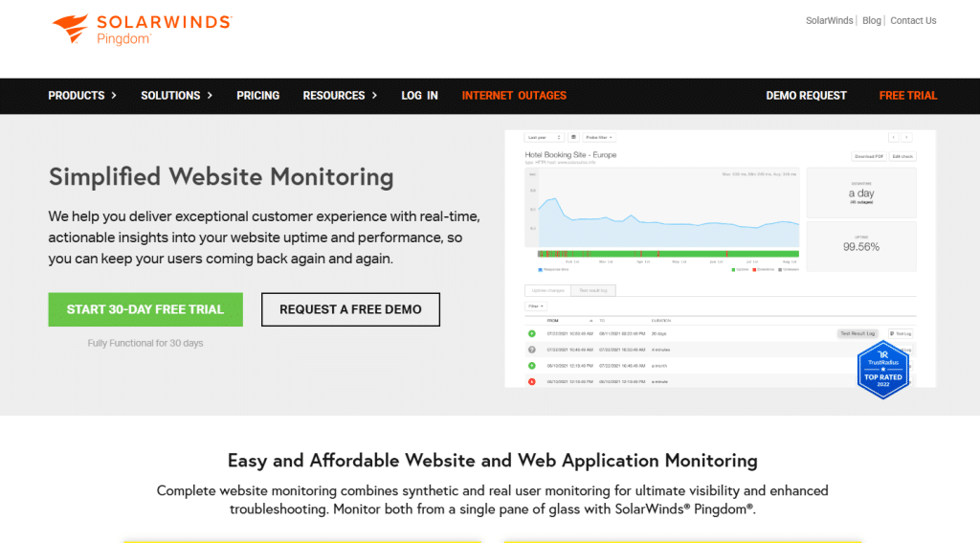Click the red down status icon in last row

click(532, 381)
